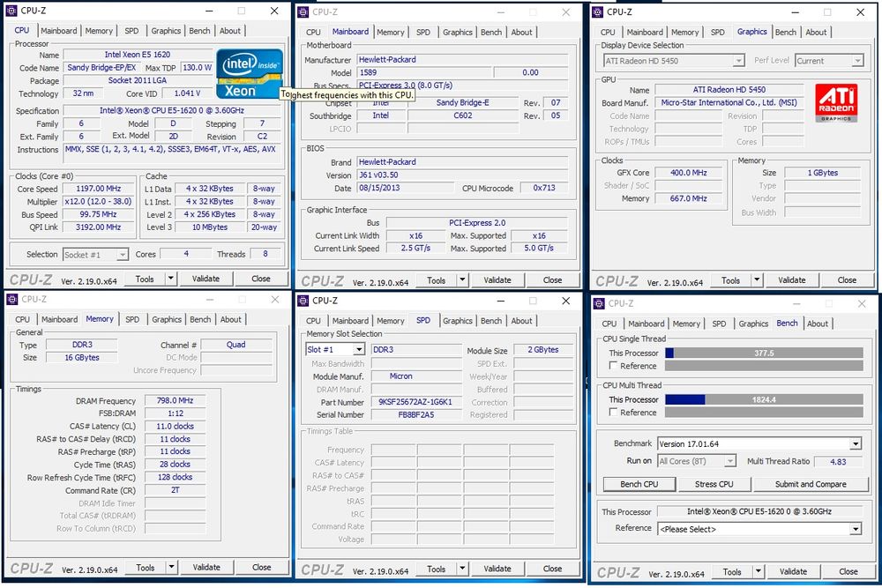
Task: Select CPU tab in Bench window
Action: click(x=609, y=324)
